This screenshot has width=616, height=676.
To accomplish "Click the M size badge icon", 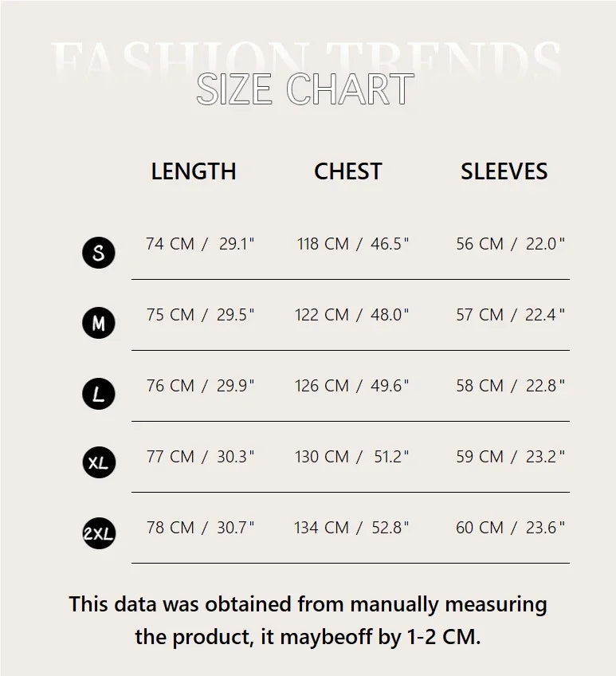I will [99, 323].
